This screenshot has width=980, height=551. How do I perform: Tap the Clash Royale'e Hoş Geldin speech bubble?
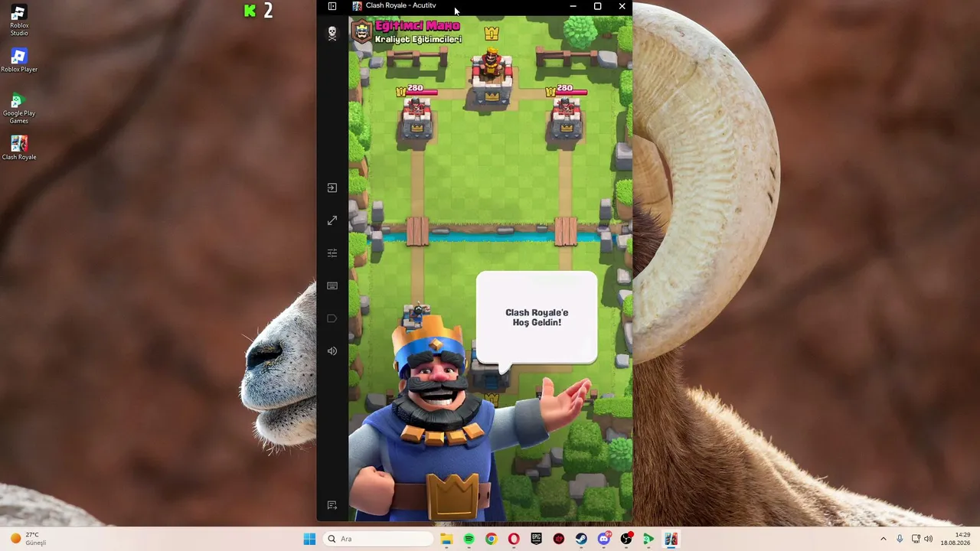pyautogui.click(x=537, y=318)
